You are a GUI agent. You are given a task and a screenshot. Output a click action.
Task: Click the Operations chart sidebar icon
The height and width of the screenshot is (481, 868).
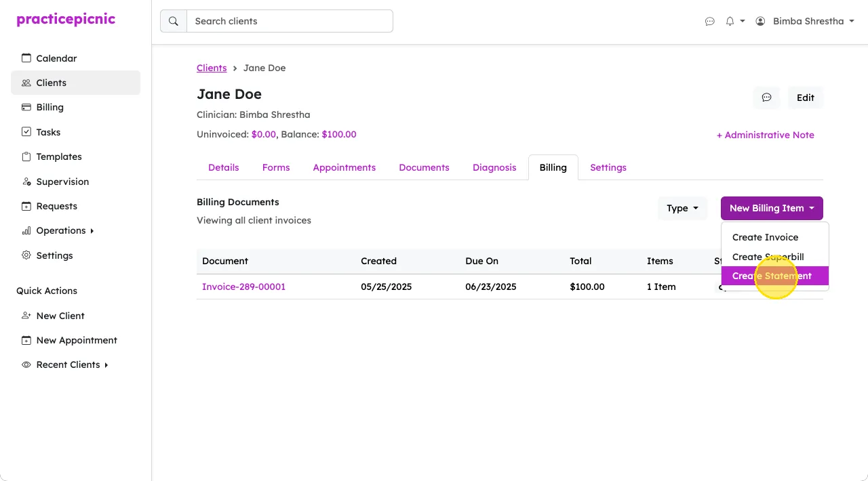26,230
